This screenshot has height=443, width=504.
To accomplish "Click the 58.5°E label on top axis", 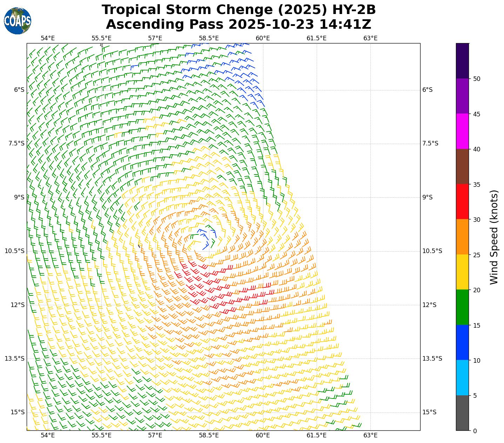I will (x=209, y=38).
